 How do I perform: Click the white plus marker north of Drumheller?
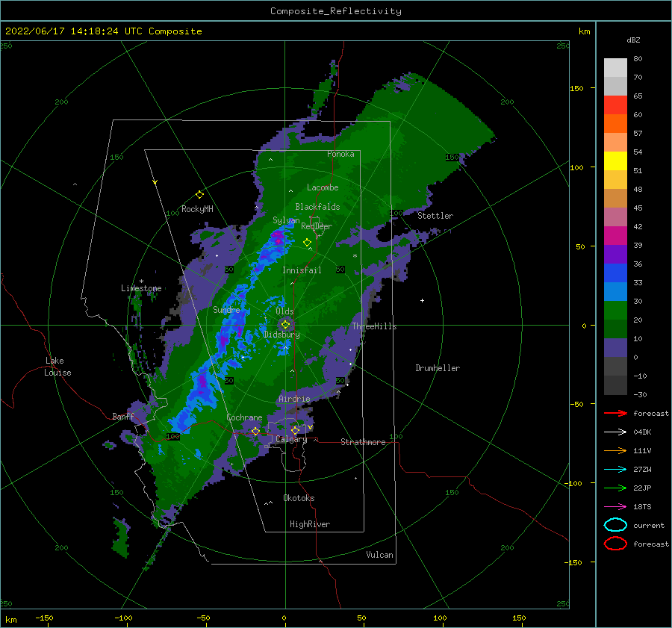(422, 300)
